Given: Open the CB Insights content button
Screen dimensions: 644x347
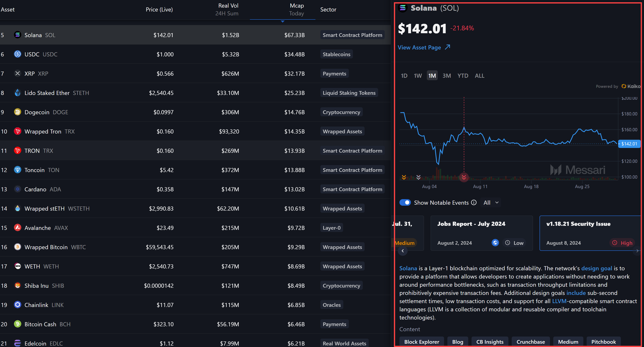Looking at the screenshot, I should point(490,342).
